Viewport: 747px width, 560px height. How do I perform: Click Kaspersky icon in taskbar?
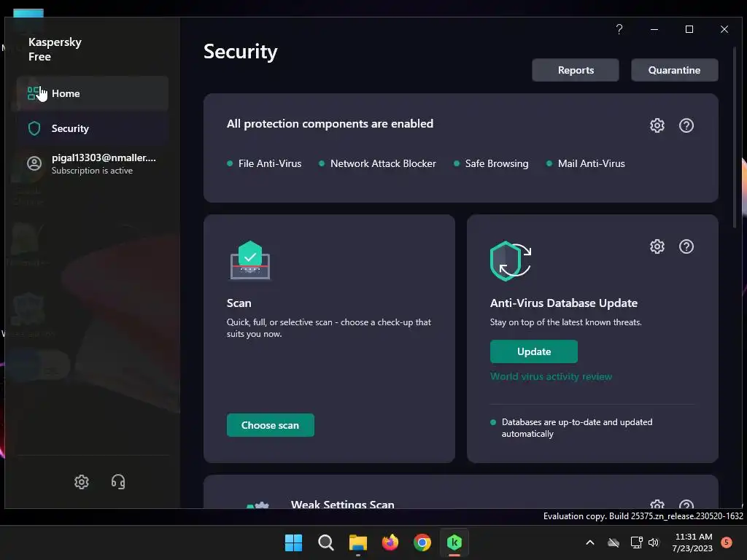tap(454, 542)
